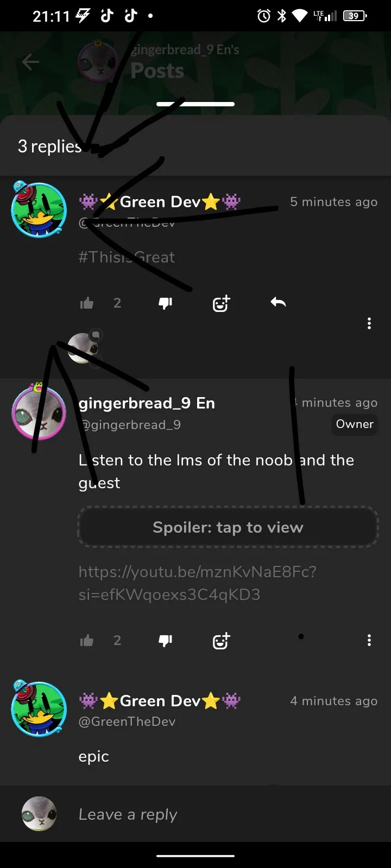391x868 pixels.
Task: Add emoji reaction to gingerbread_9's reply
Action: [x=221, y=641]
